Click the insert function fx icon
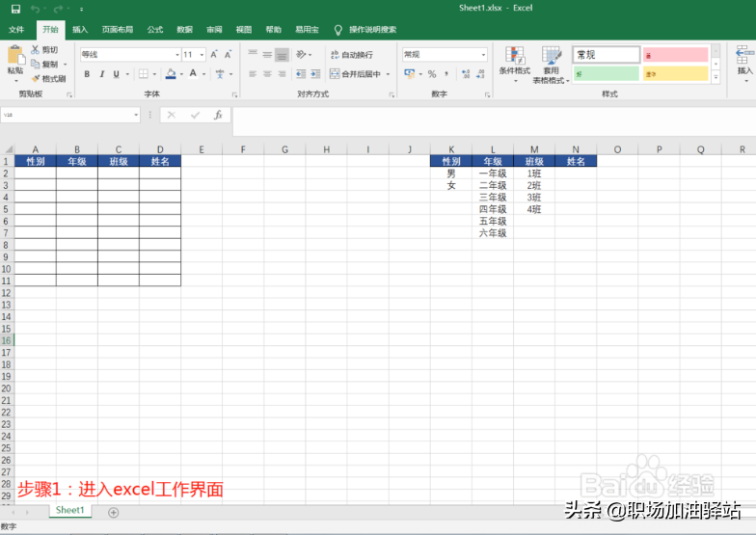This screenshot has width=756, height=535. [218, 115]
